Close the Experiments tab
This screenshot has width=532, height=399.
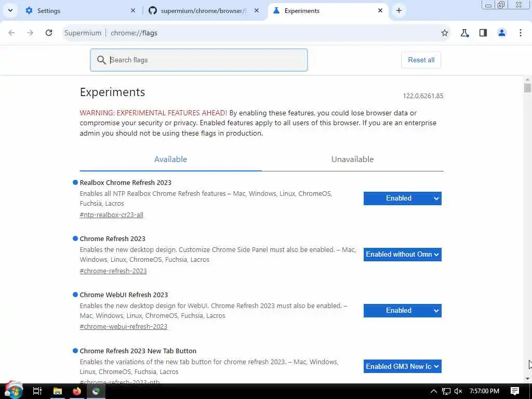(380, 10)
